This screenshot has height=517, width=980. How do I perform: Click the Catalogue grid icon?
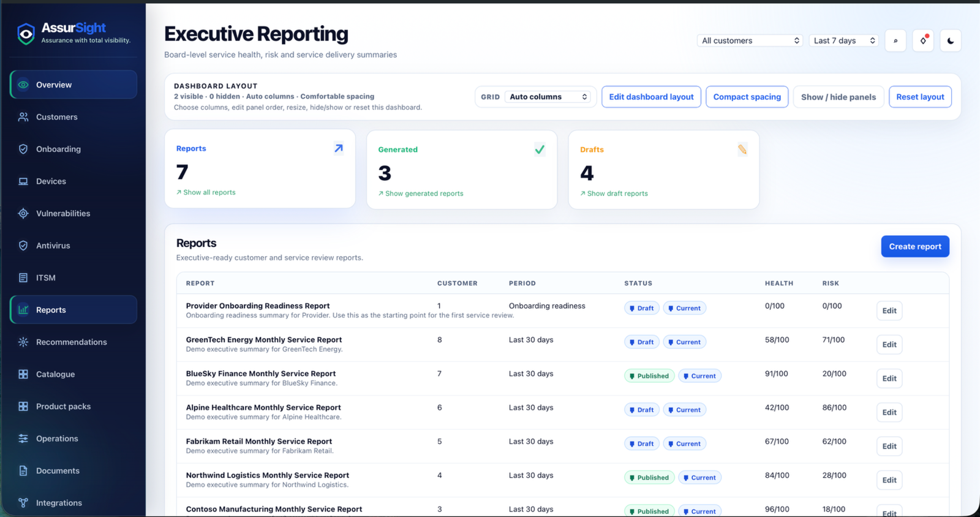point(23,374)
